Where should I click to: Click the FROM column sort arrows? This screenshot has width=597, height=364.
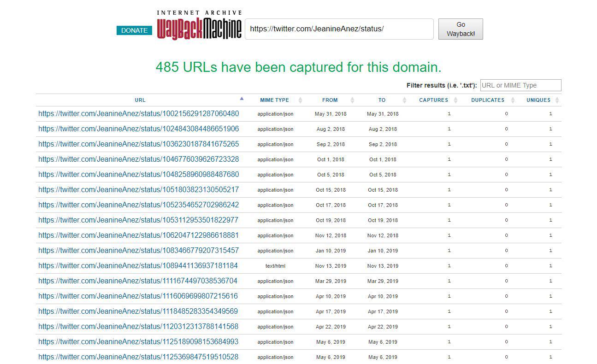[352, 100]
